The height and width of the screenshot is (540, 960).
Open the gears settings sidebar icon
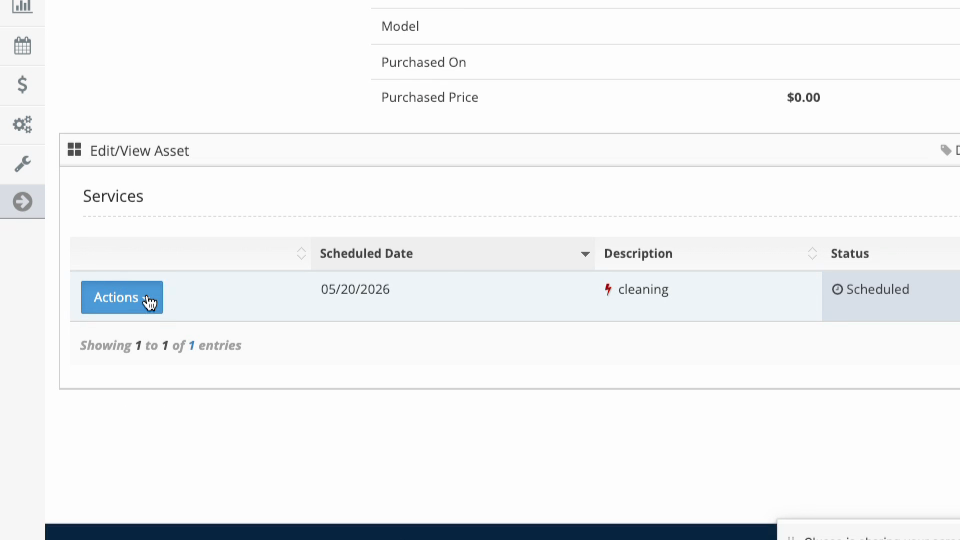(22, 124)
